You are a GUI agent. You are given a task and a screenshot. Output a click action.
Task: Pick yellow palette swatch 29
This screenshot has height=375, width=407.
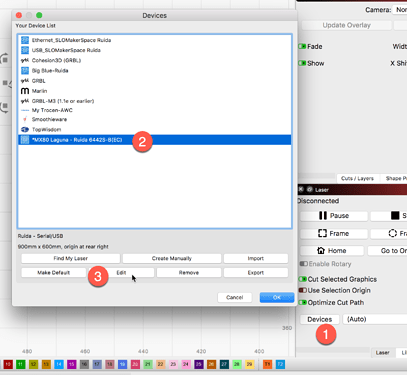[x=249, y=364]
